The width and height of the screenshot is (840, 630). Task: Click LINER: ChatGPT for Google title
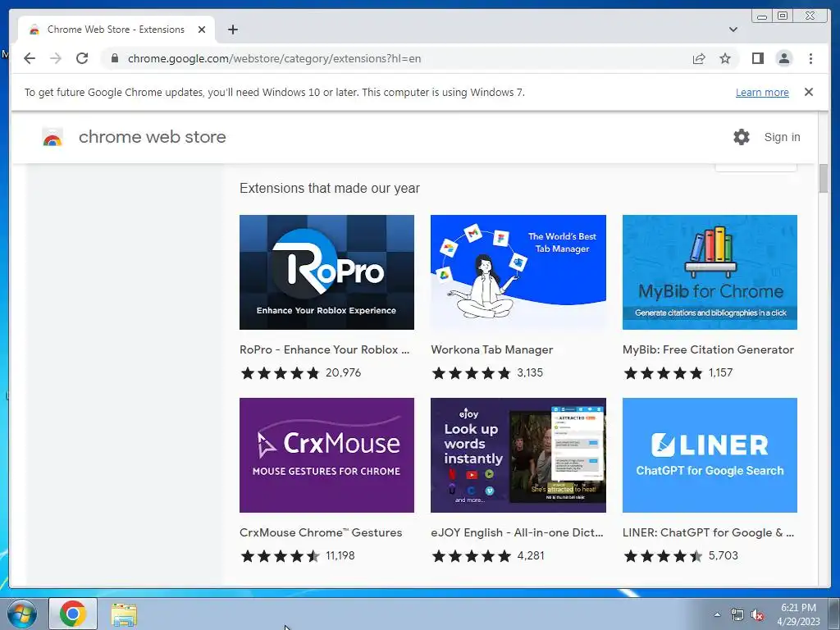(708, 532)
